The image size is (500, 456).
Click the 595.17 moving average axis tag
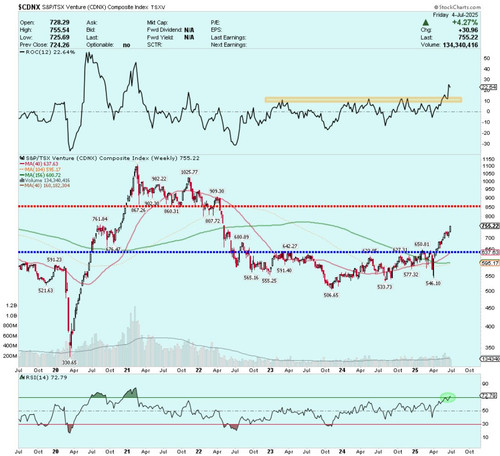(490, 263)
